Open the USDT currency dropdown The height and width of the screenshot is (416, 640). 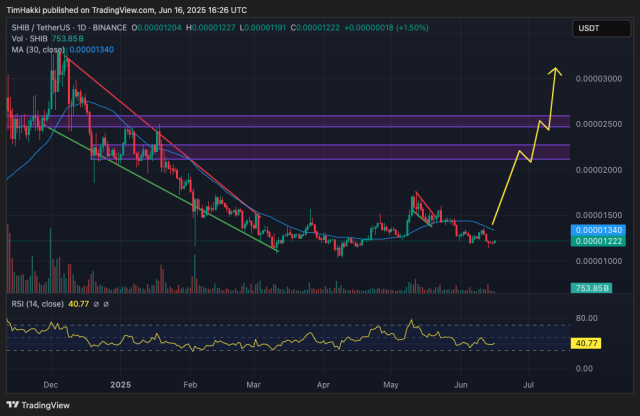[x=601, y=28]
